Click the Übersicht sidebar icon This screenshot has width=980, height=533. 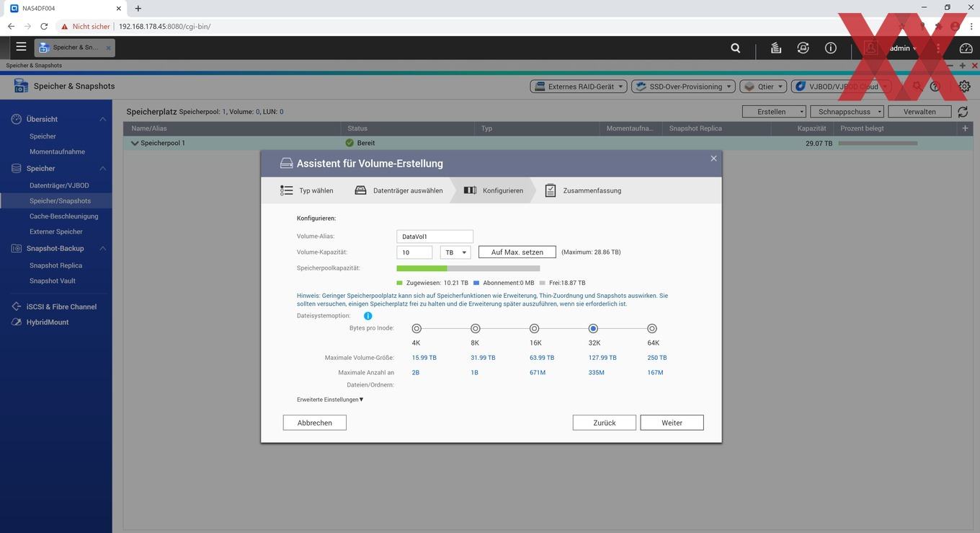pos(17,119)
